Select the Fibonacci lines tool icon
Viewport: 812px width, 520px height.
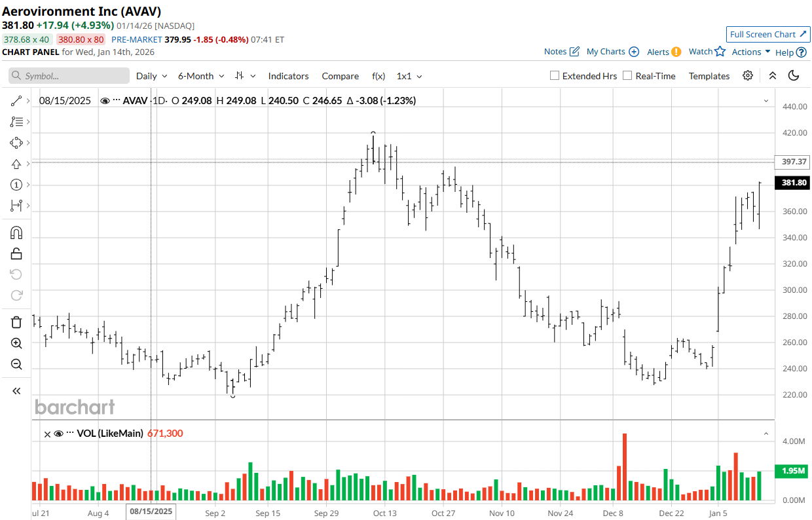pos(16,122)
